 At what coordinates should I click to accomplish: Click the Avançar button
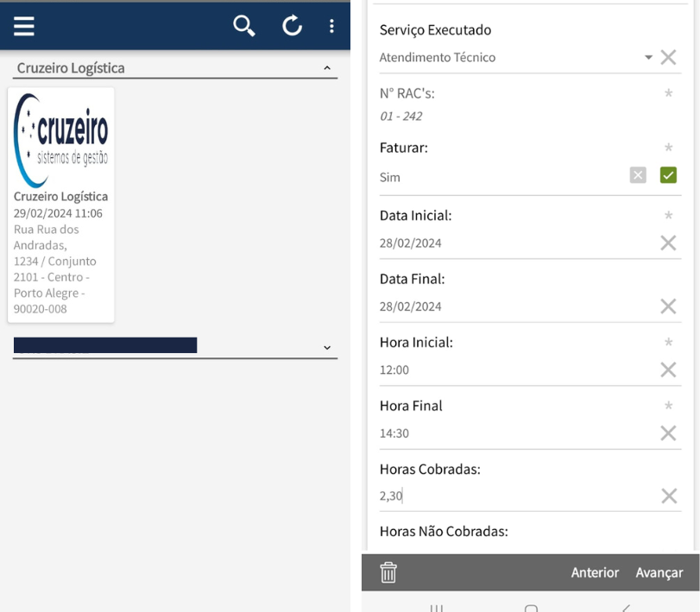(x=659, y=572)
